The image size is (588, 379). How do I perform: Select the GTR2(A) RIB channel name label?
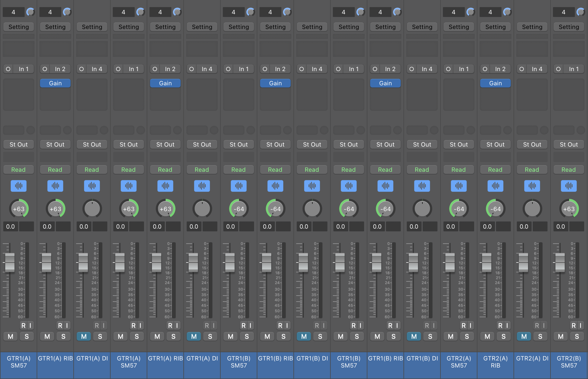point(495,362)
